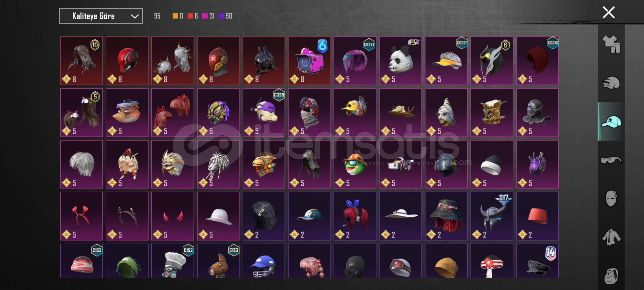
Task: Select the red fez hat item
Action: click(x=537, y=216)
